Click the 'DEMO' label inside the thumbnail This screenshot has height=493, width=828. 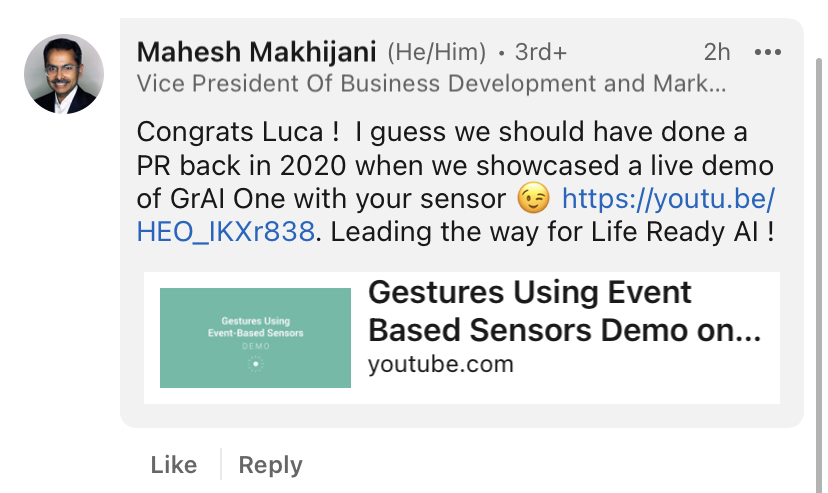[255, 345]
